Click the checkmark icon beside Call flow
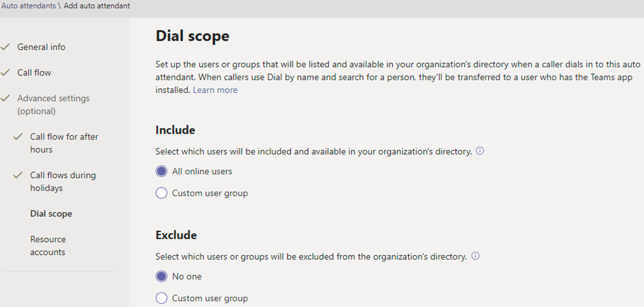644x307 pixels. click(5, 72)
